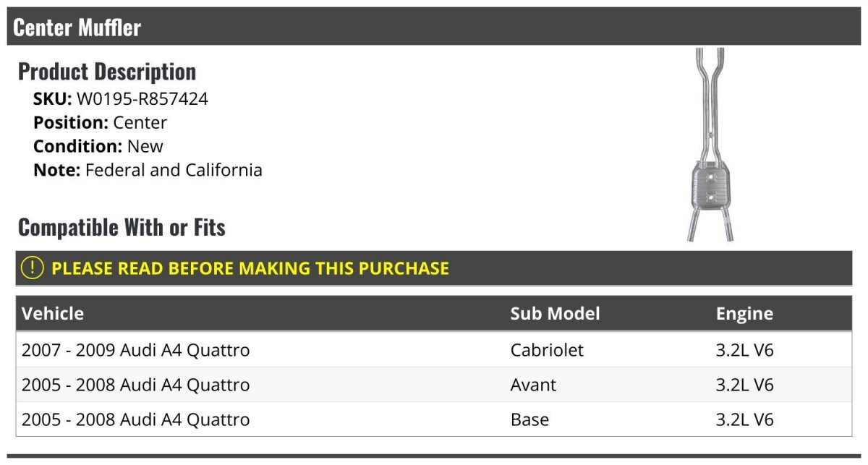Click the yellow warning exclamation icon

pos(33,268)
